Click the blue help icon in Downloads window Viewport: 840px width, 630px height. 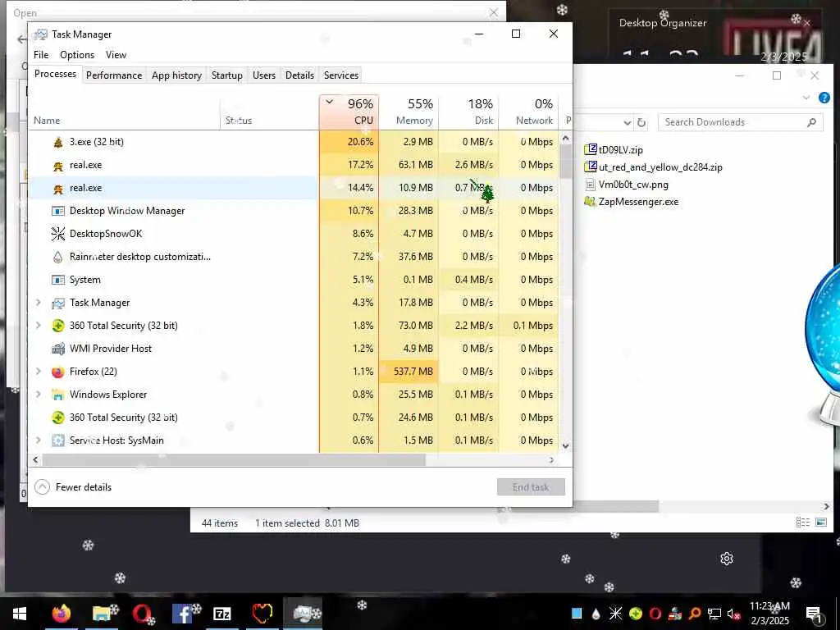click(x=824, y=98)
